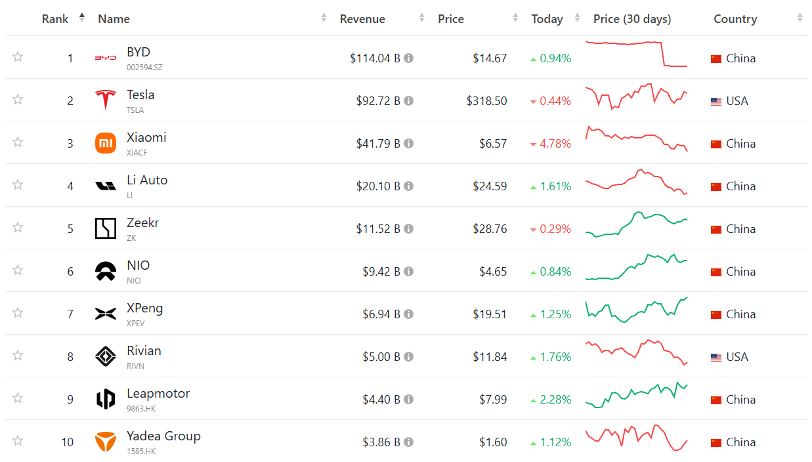
Task: Click the NIO logo icon
Action: coord(105,272)
